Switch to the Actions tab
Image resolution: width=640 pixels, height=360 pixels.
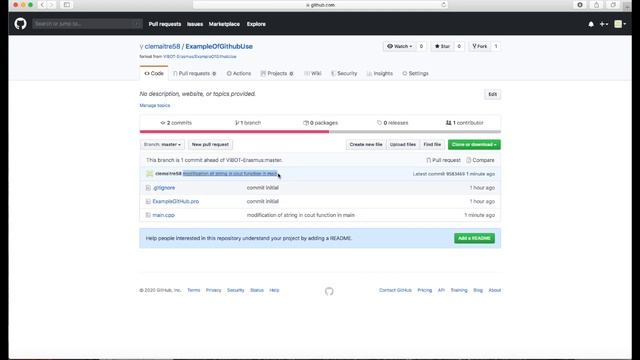(x=239, y=73)
